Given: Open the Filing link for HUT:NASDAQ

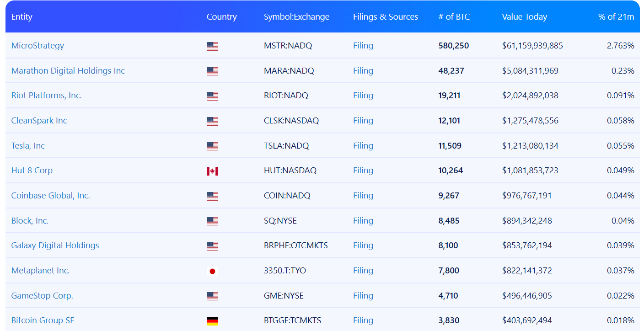Looking at the screenshot, I should pyautogui.click(x=363, y=171).
